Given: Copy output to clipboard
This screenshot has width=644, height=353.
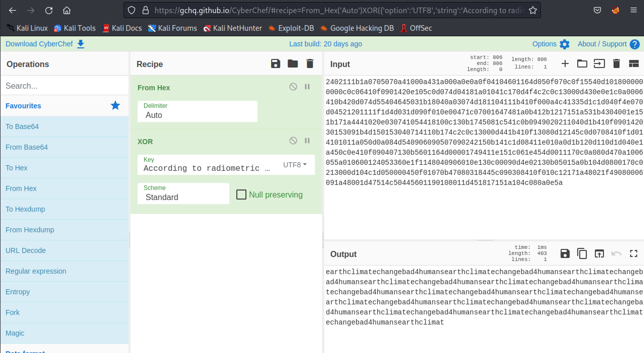Looking at the screenshot, I should pos(582,253).
